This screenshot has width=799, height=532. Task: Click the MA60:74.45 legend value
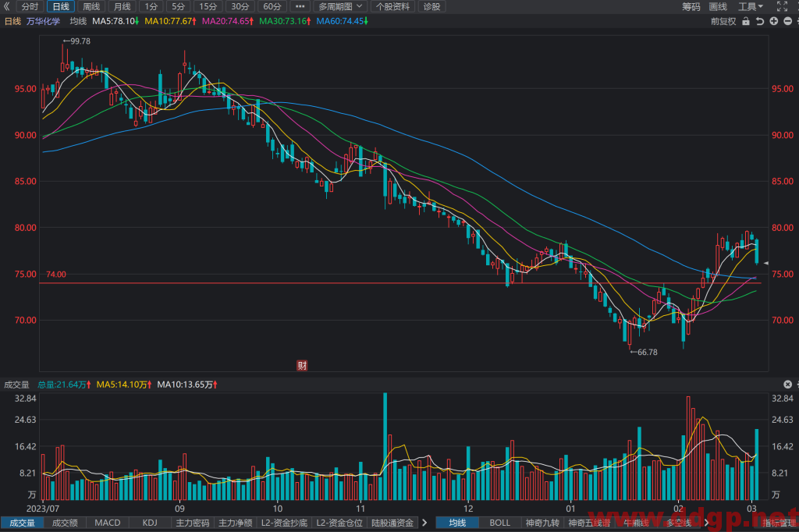[342, 21]
